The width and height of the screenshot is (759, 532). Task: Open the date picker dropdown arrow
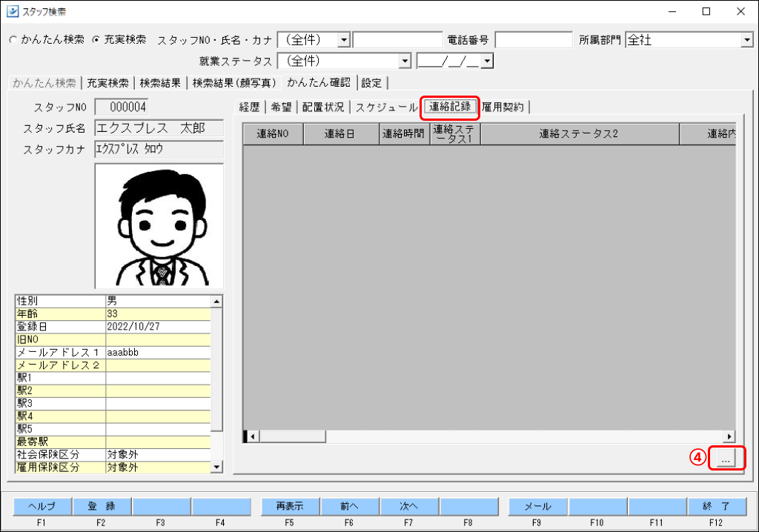pos(487,61)
